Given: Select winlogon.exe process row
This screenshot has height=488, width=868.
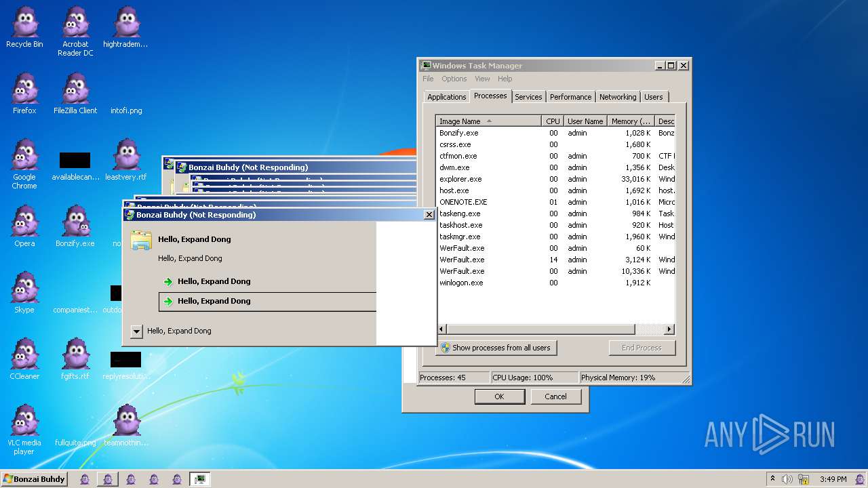Looking at the screenshot, I should [x=555, y=283].
